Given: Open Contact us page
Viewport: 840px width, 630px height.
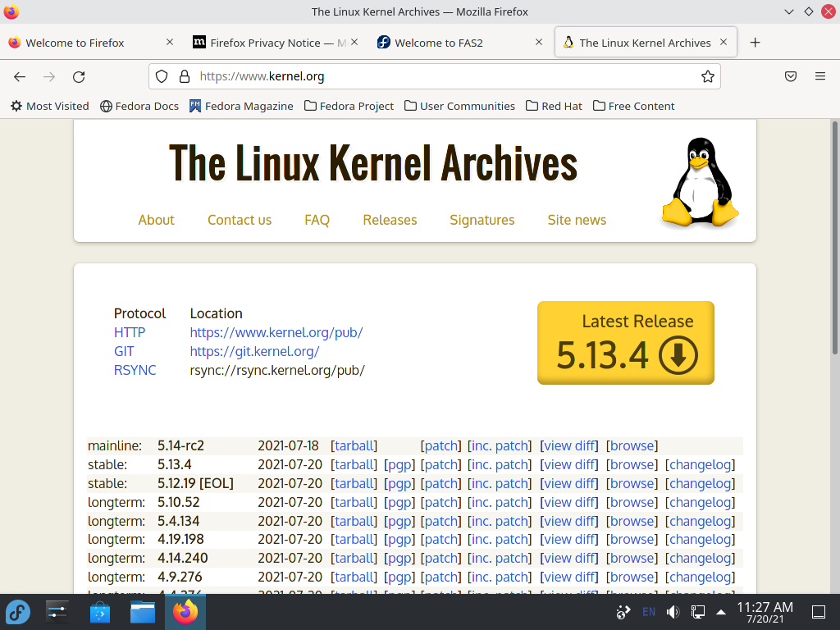Looking at the screenshot, I should pos(240,220).
